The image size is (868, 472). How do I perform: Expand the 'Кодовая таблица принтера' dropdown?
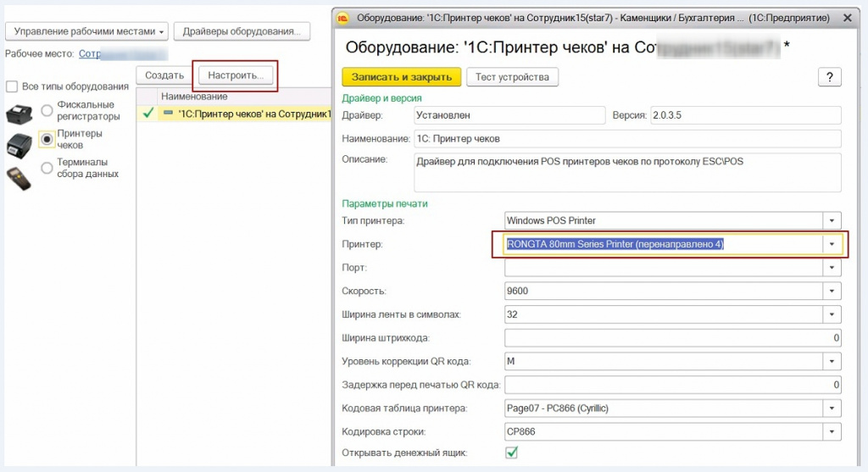(x=832, y=408)
